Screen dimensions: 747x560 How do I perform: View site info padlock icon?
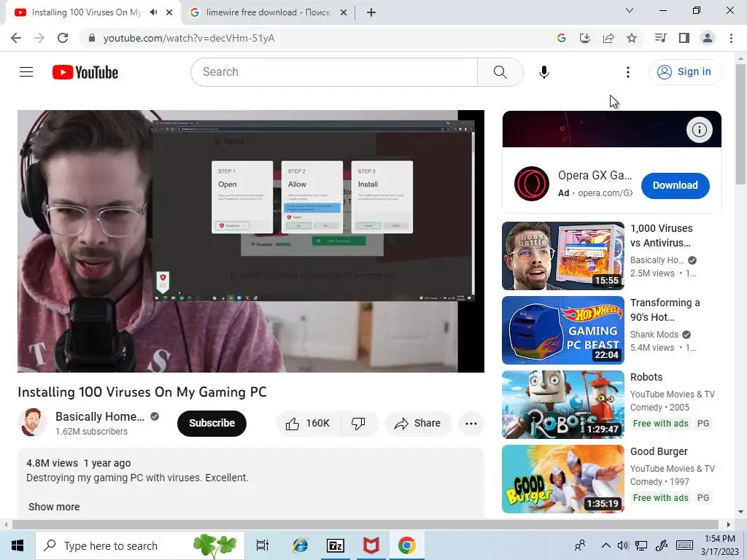[91, 38]
